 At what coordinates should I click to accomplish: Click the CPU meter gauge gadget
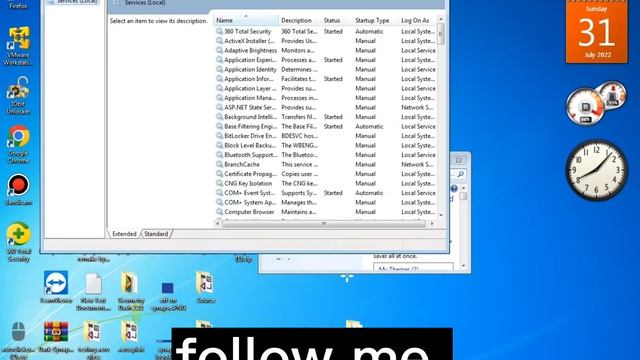tap(585, 107)
